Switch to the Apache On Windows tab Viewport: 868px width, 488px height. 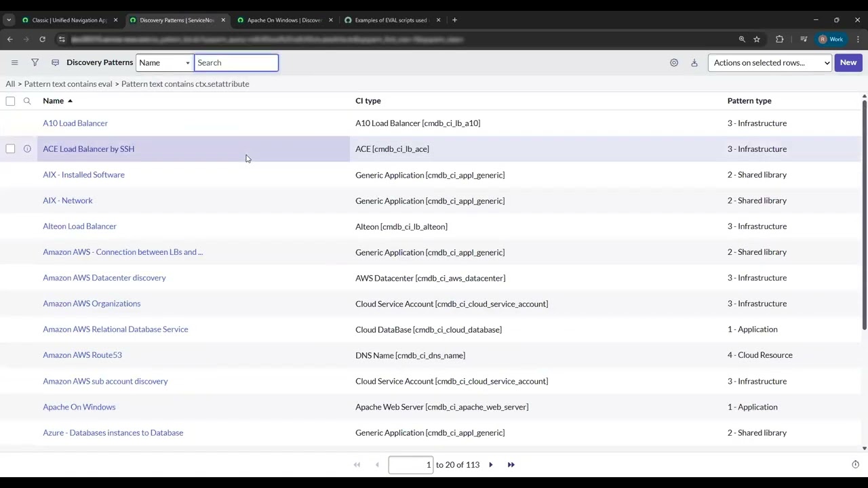(283, 20)
